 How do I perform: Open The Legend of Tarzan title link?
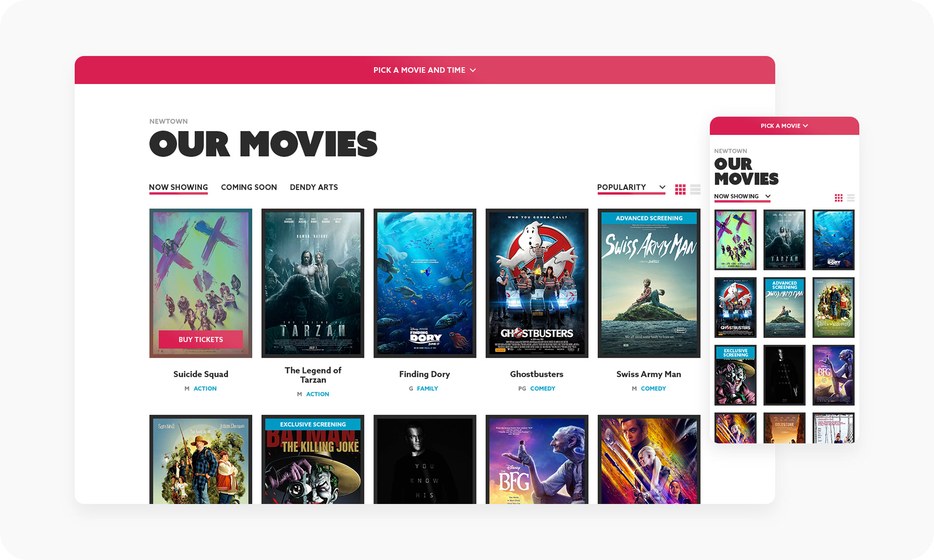[313, 375]
